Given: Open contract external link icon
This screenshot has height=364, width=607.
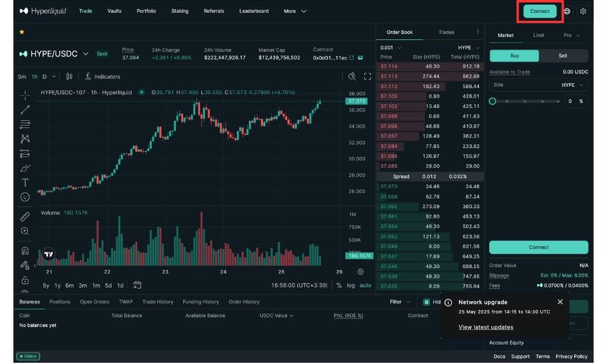Looking at the screenshot, I should [x=351, y=58].
